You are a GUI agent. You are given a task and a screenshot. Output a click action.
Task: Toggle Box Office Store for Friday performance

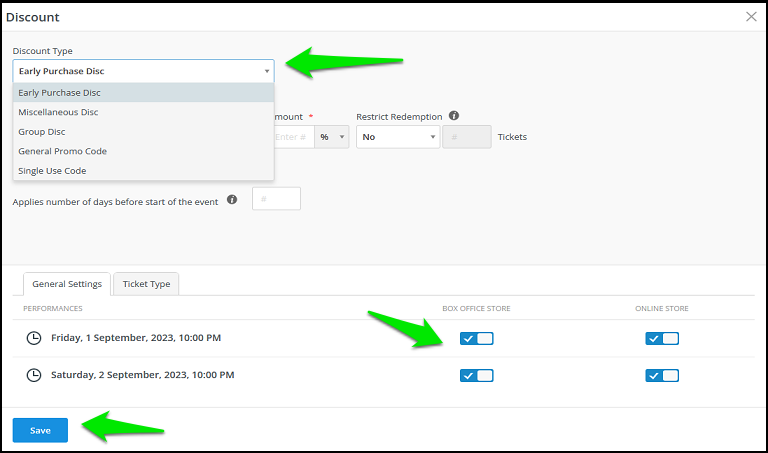[477, 338]
